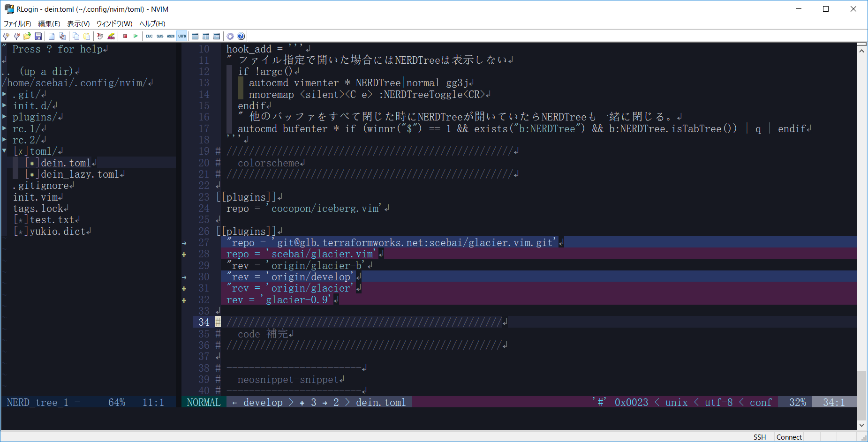The width and height of the screenshot is (868, 442).
Task: Open the 表示(V) menu
Action: point(78,23)
